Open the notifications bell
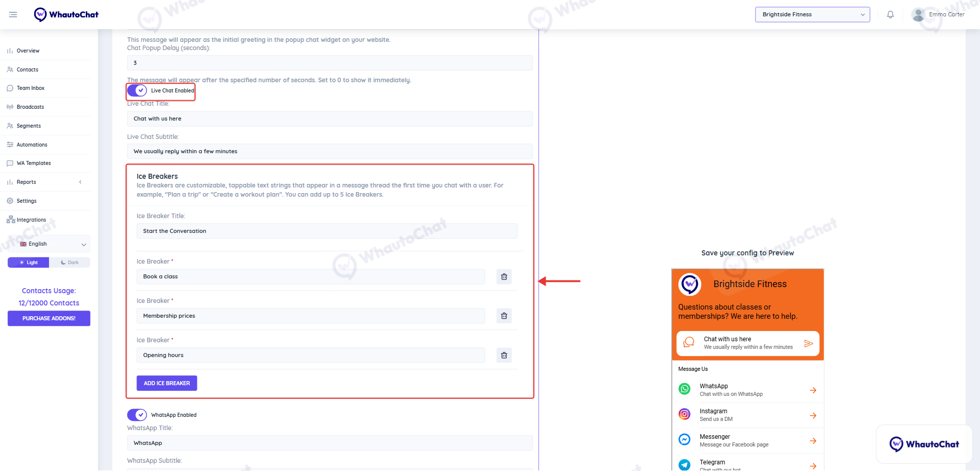This screenshot has height=471, width=980. tap(890, 14)
